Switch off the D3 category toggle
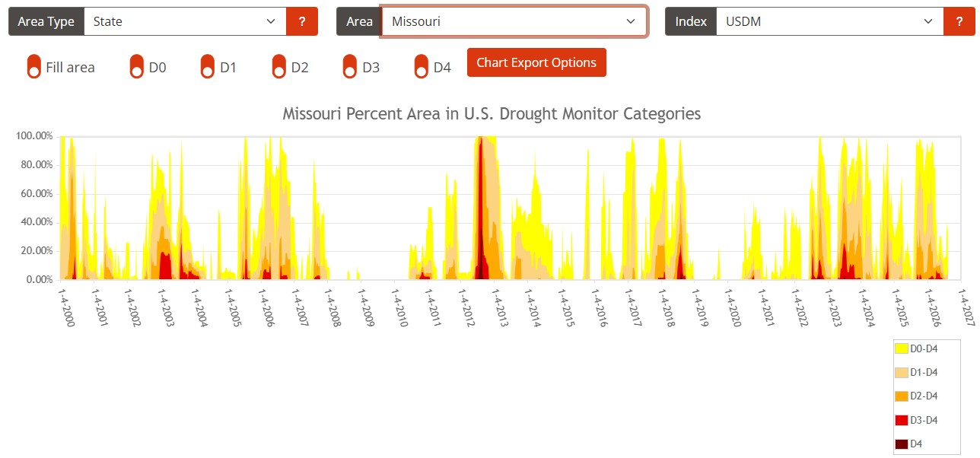Screen dimensions: 980x458 tap(350, 67)
